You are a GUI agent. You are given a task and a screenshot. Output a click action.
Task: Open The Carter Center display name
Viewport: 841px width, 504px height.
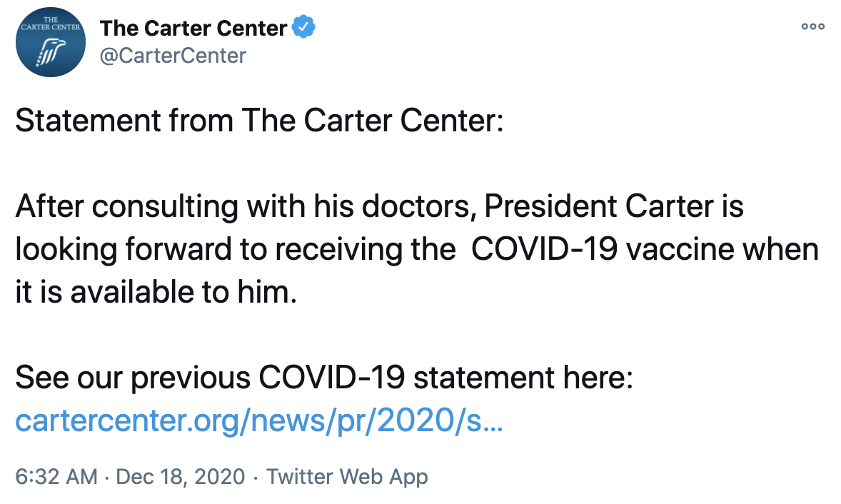193,29
